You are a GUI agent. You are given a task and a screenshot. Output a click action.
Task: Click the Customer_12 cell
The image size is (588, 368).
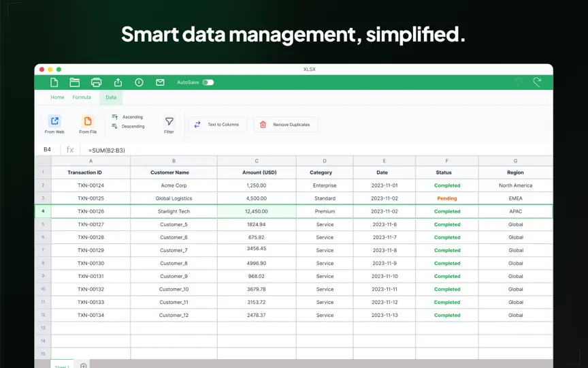(x=174, y=315)
